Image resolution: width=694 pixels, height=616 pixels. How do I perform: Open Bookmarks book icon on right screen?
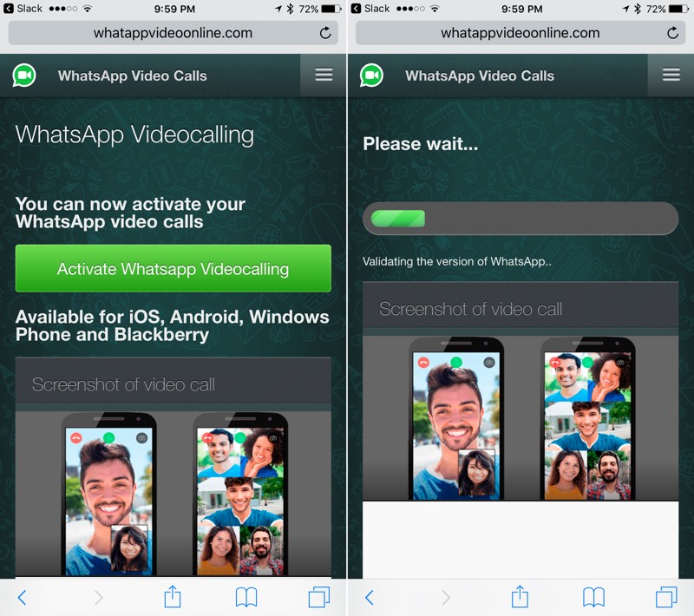[594, 597]
